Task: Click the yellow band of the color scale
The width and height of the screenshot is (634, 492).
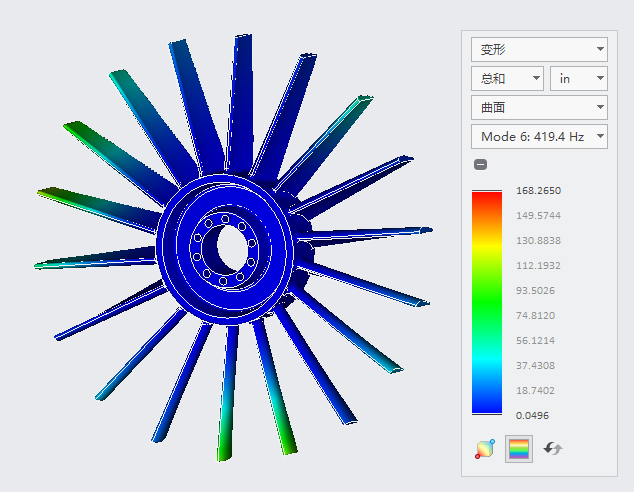Action: pos(487,245)
